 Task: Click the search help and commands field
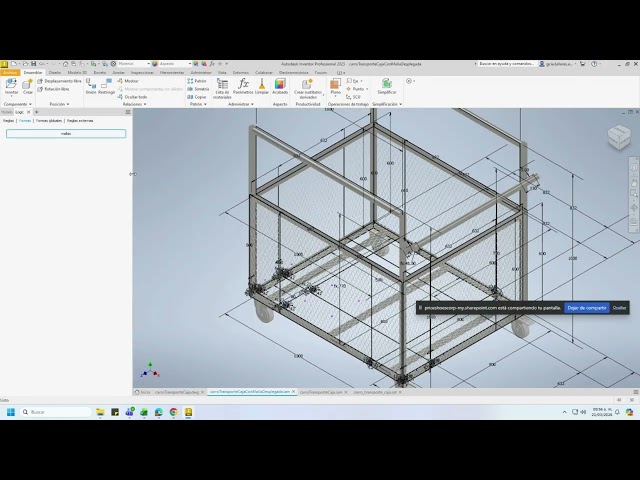point(506,64)
